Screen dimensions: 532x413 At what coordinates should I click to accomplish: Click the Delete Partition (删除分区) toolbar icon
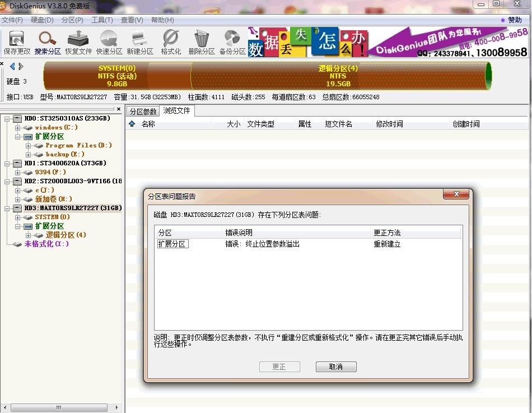point(202,43)
